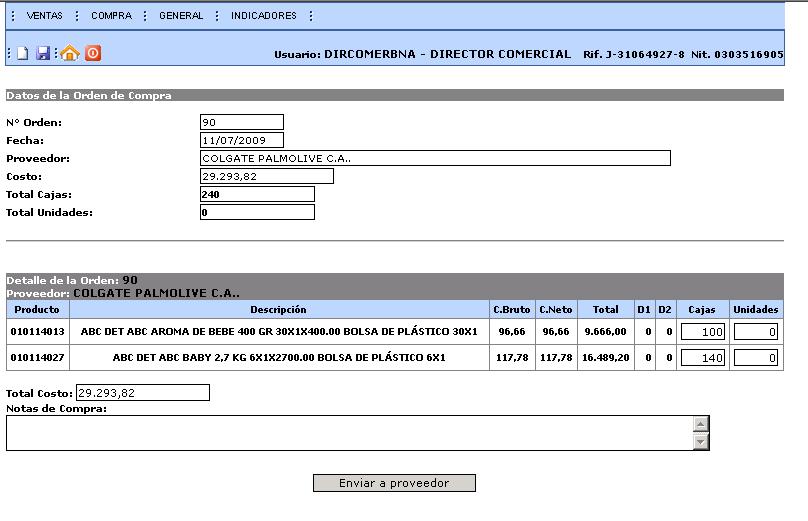
Task: Open the GENERAL menu
Action: [181, 16]
